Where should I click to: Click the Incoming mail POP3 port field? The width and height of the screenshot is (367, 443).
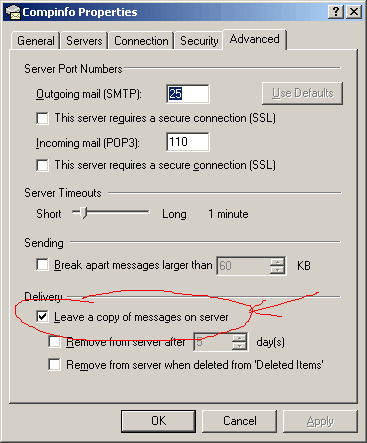click(x=188, y=142)
